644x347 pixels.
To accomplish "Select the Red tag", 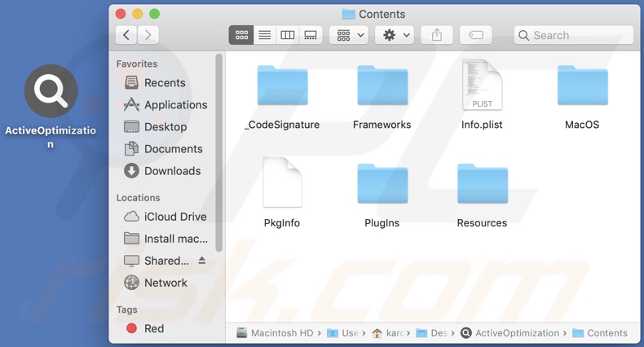I will point(144,328).
